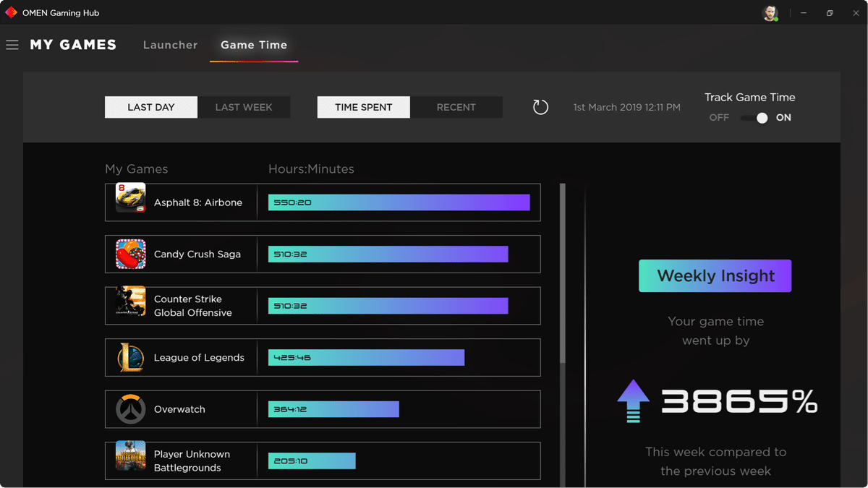Click the OMEN Gaming Hub window title
868x488 pixels.
pos(61,13)
